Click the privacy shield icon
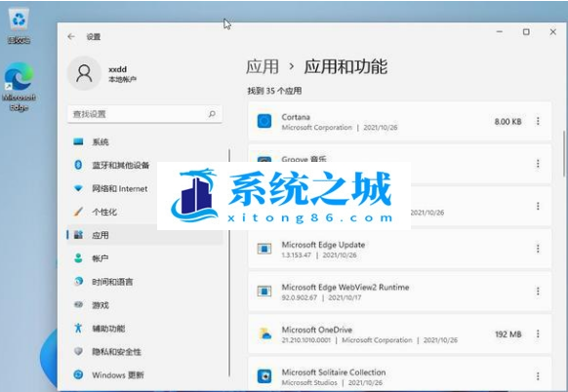The height and width of the screenshot is (392, 568). 78,351
